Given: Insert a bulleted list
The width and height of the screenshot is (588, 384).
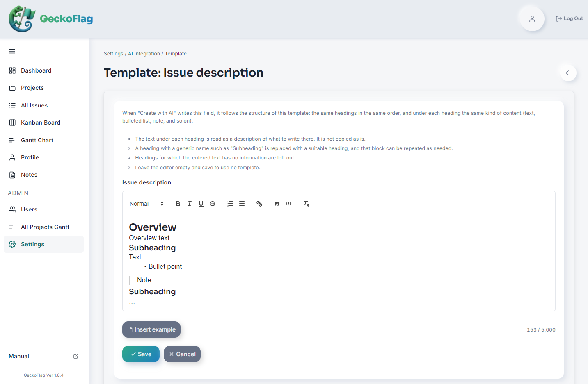Looking at the screenshot, I should [242, 204].
